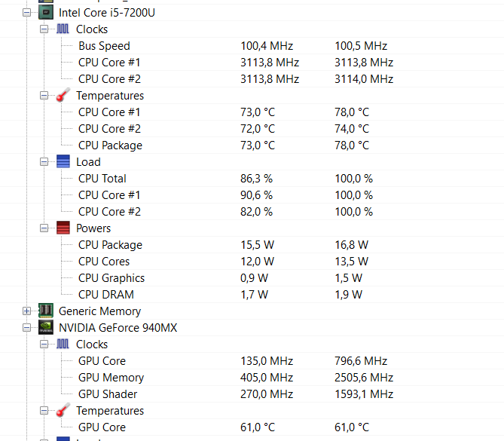Click the NVIDIA GeForce 940MX icon

click(46, 328)
